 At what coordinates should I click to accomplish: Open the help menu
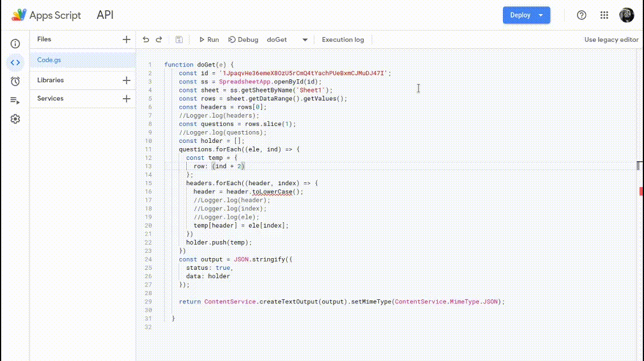(581, 15)
